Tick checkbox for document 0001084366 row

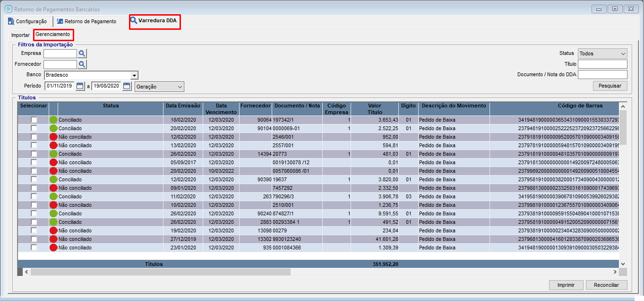tap(34, 248)
